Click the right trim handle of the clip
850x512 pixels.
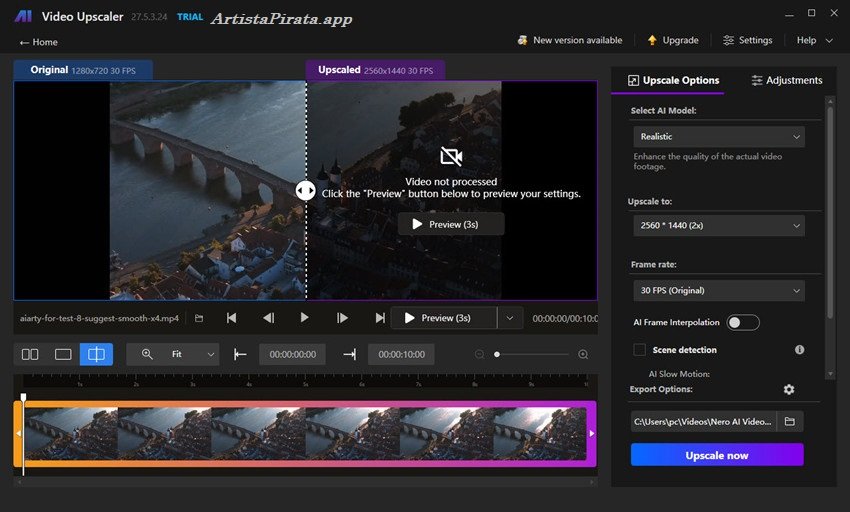(x=591, y=434)
